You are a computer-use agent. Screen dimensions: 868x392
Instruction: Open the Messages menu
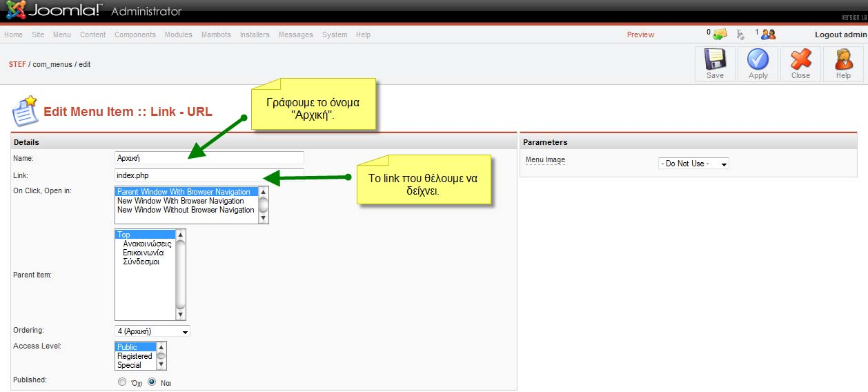295,35
